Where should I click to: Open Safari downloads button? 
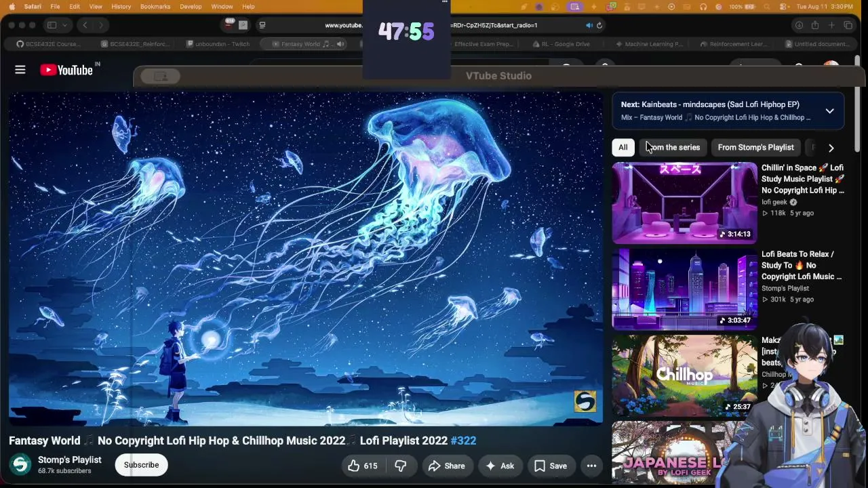(799, 25)
